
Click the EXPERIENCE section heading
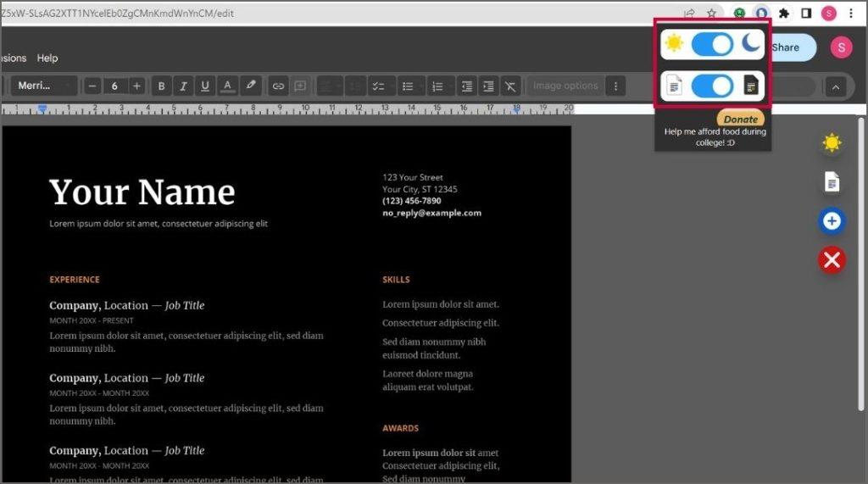(x=75, y=280)
